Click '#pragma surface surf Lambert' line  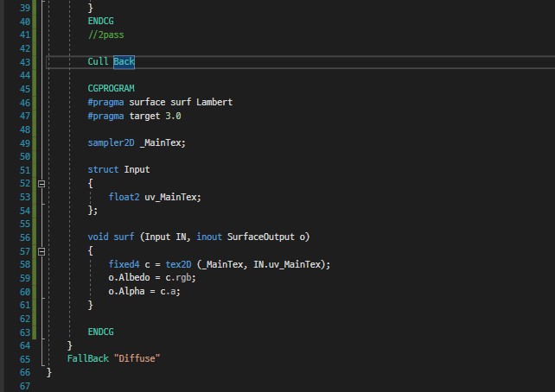[x=160, y=103]
